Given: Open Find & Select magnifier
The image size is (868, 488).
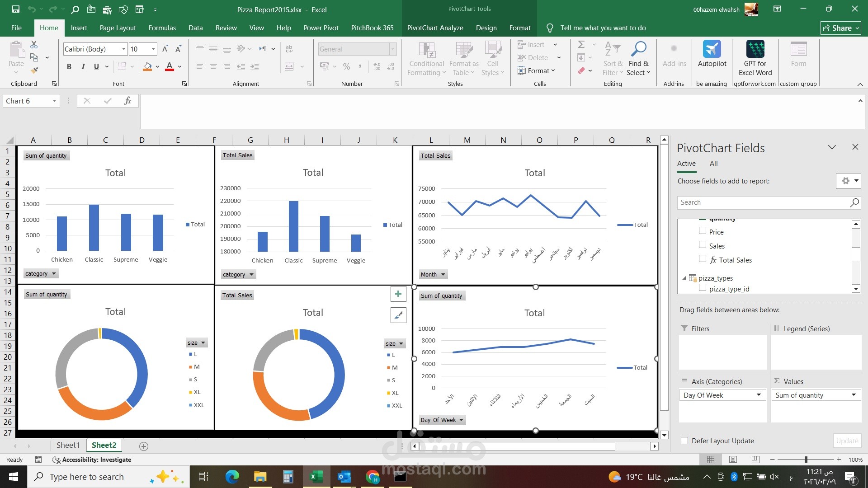Looking at the screenshot, I should coord(639,58).
